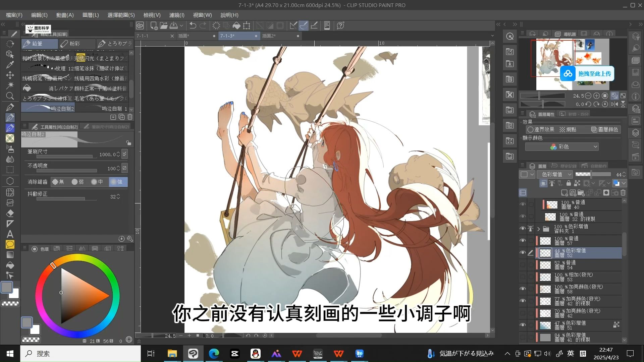Screen dimensions: 644x362
Task: Select the Auto select magic wand tool
Action: (x=10, y=85)
